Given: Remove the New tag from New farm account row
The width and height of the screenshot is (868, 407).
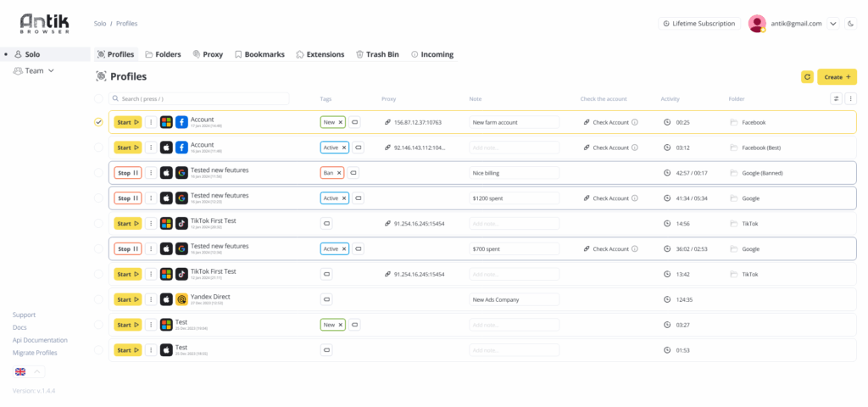Looking at the screenshot, I should click(341, 122).
